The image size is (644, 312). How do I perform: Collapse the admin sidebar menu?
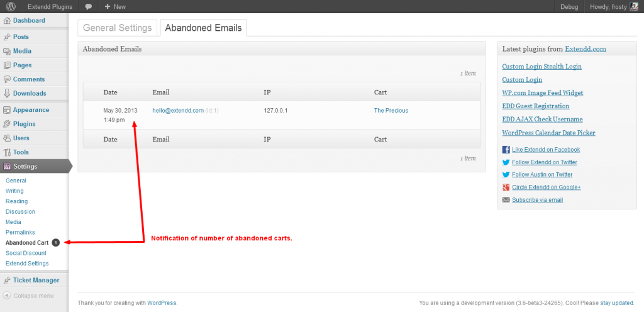[x=28, y=296]
